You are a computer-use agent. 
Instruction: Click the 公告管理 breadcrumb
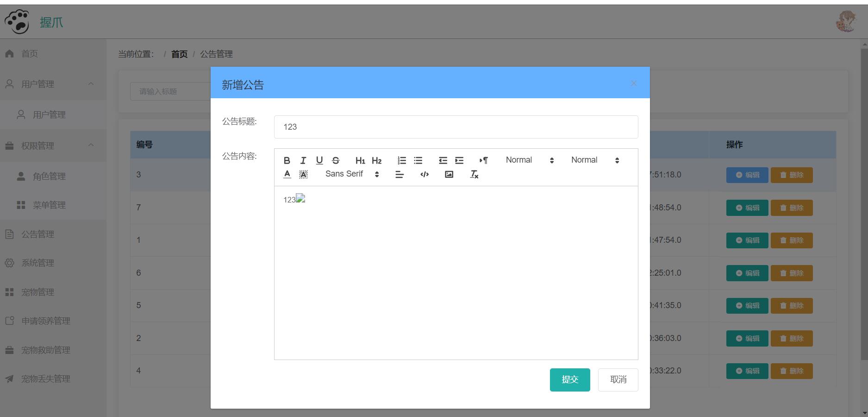click(x=216, y=54)
